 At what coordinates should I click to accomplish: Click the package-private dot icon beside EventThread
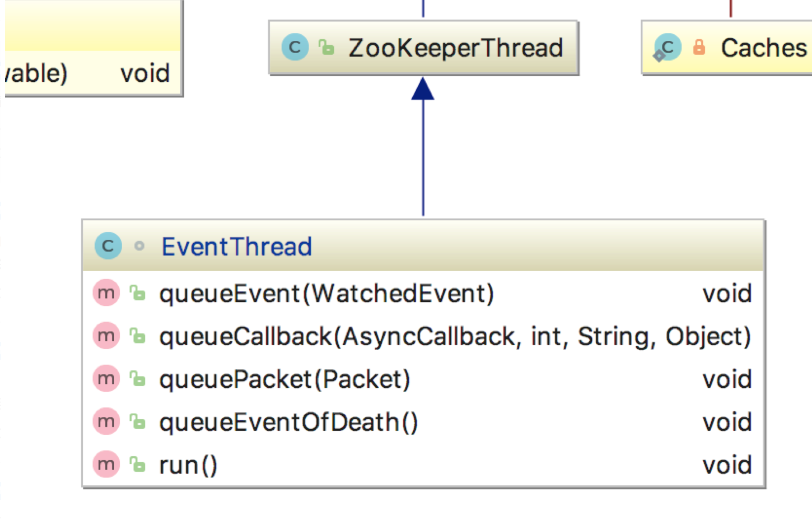(139, 246)
